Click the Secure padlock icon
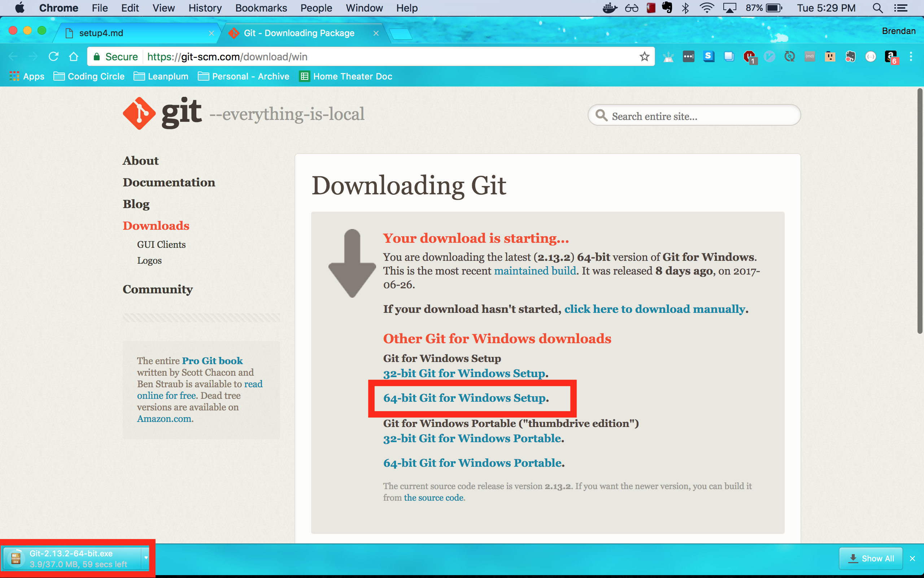Screen dimensions: 924x578 97,57
